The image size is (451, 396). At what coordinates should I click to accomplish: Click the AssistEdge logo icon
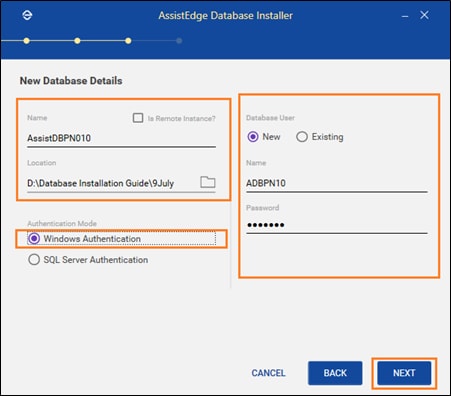click(x=27, y=15)
